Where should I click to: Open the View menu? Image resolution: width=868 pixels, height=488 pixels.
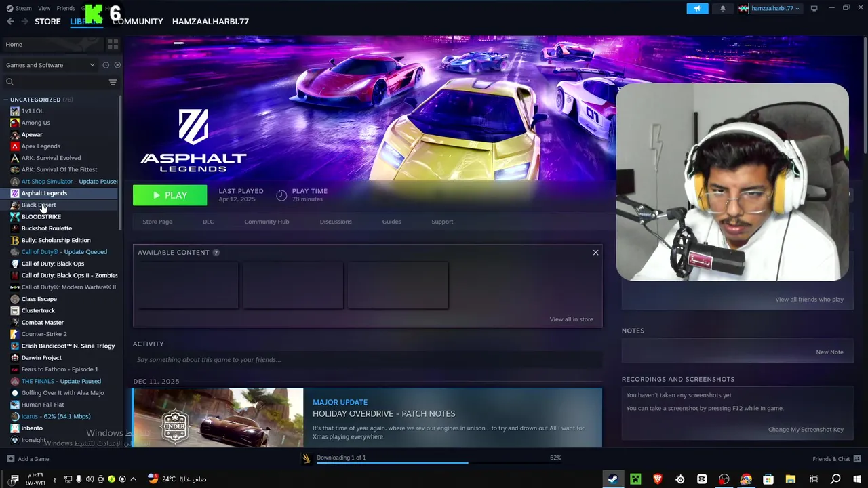pyautogui.click(x=44, y=8)
